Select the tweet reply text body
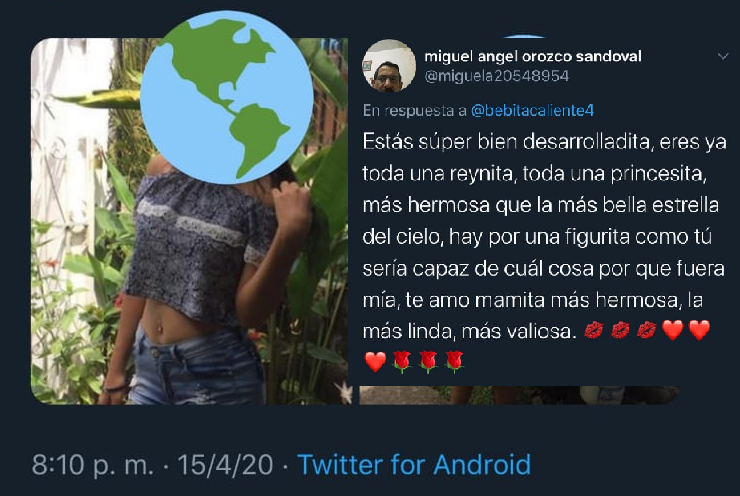The height and width of the screenshot is (496, 740). coord(544,252)
